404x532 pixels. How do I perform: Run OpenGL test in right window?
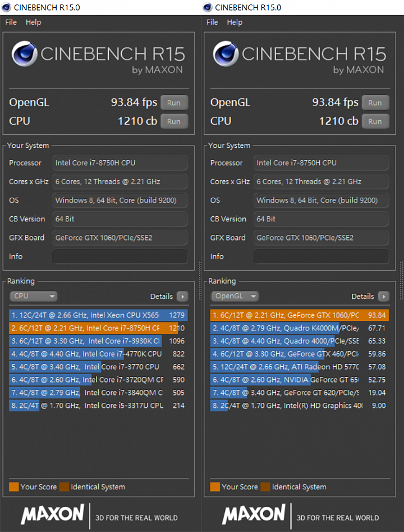(x=375, y=103)
